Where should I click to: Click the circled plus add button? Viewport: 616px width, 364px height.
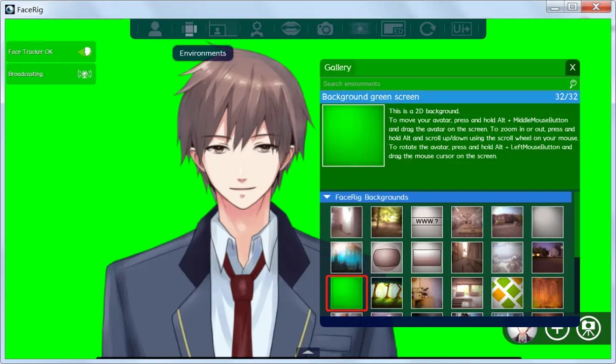point(557,329)
